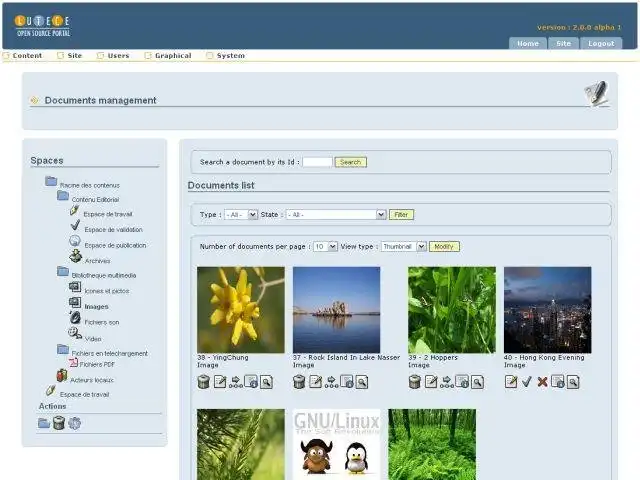
Task: Click trash icon under Actions
Action: [59, 423]
